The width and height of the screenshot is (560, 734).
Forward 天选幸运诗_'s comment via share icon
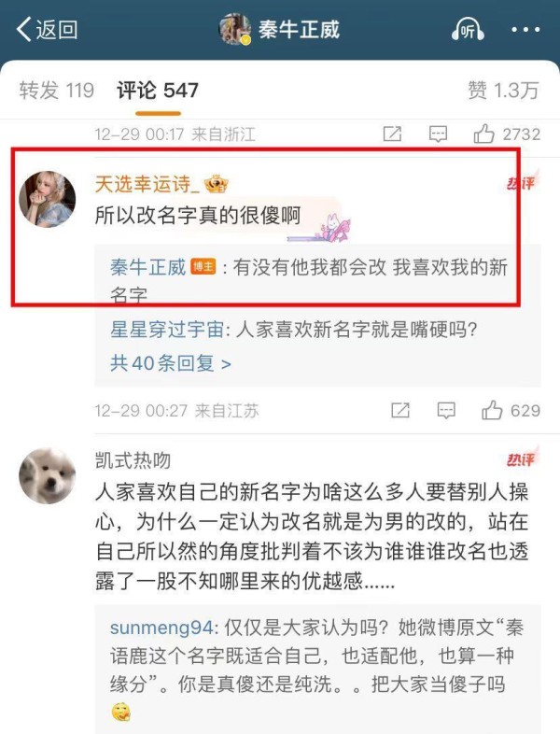pyautogui.click(x=400, y=411)
